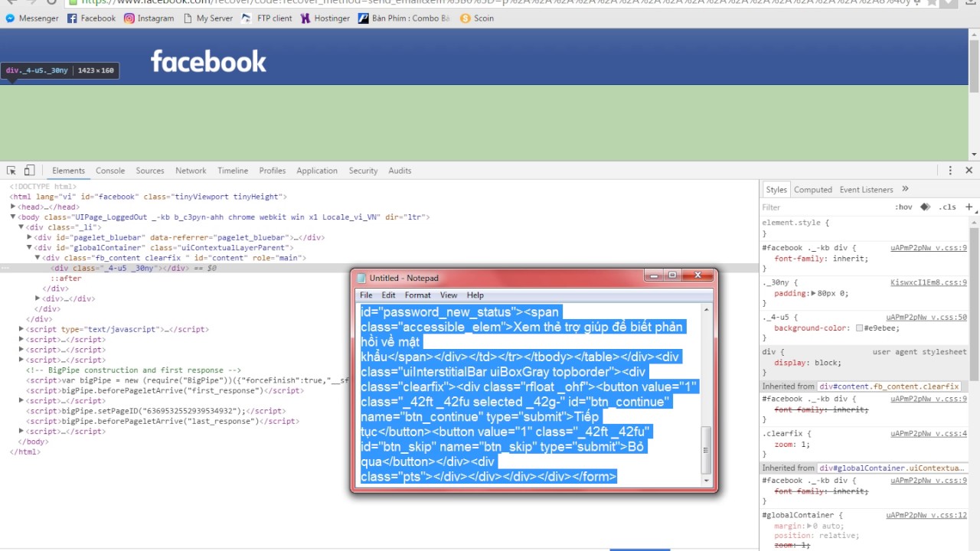Close the DevTools panel with the X

pyautogui.click(x=969, y=171)
